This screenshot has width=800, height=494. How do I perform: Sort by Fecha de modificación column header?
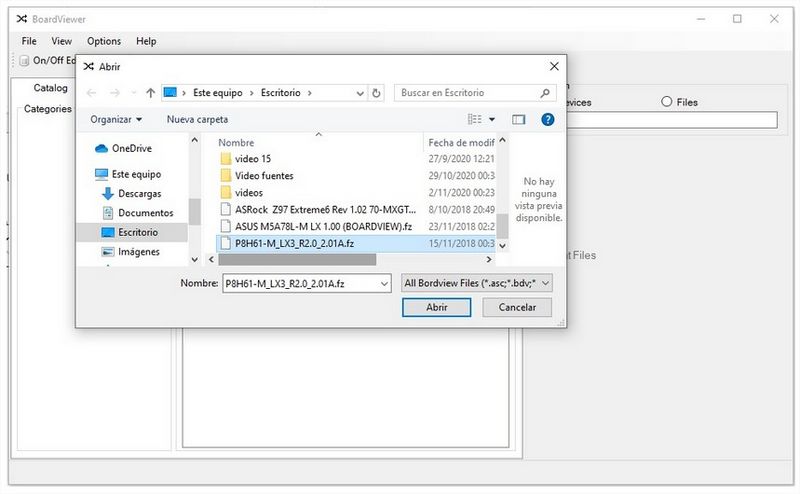pos(461,143)
